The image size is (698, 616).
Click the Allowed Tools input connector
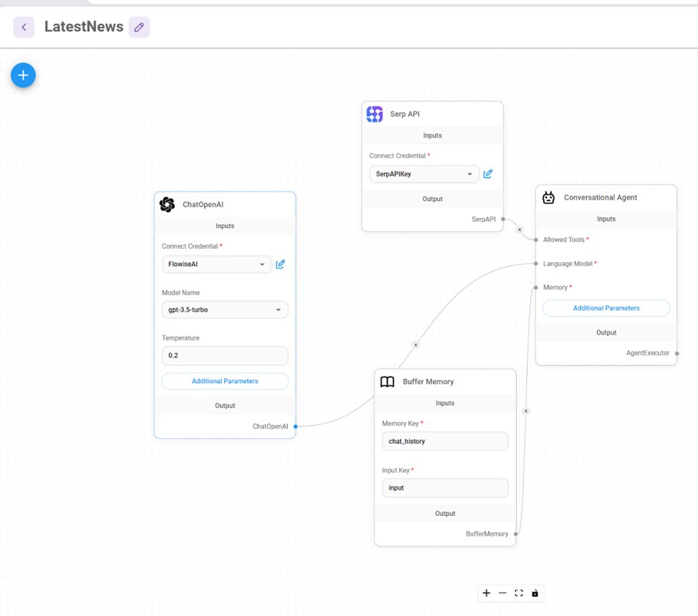(536, 240)
